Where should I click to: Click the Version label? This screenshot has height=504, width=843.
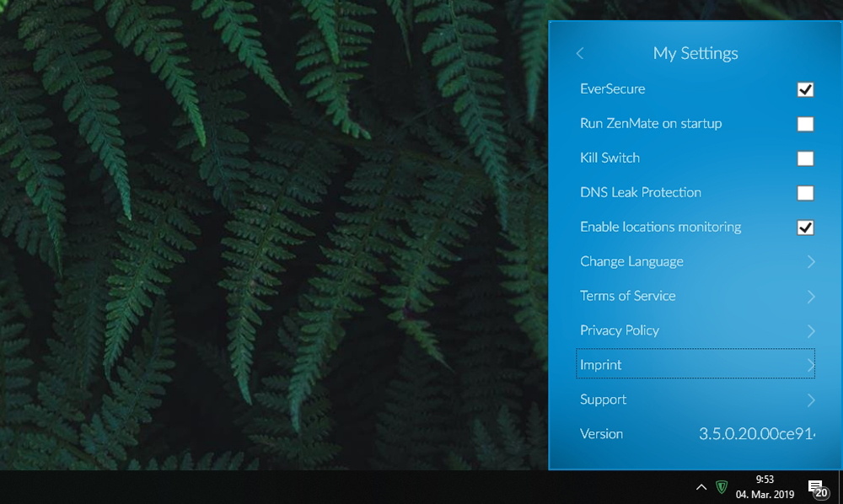tap(602, 433)
